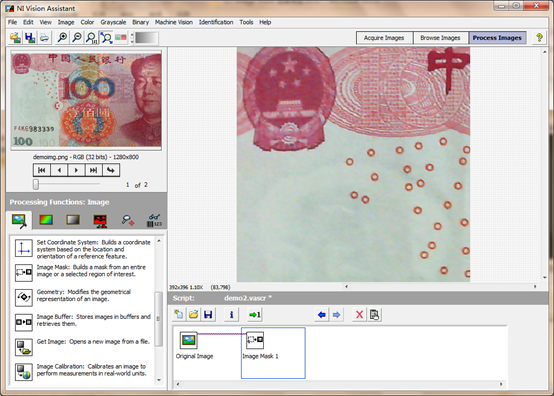The height and width of the screenshot is (396, 554).
Task: Switch to Machine Vision functions palette
Action: tap(127, 220)
